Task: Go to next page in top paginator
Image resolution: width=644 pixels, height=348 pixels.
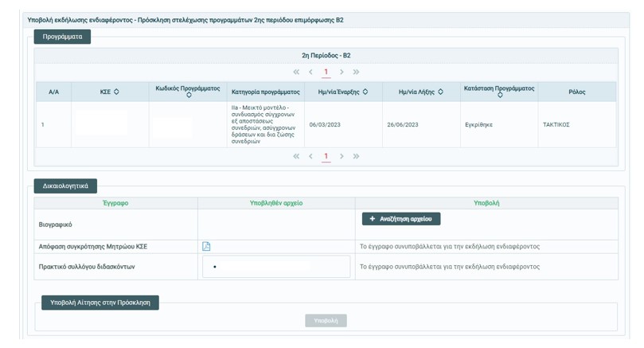Action: tap(342, 72)
